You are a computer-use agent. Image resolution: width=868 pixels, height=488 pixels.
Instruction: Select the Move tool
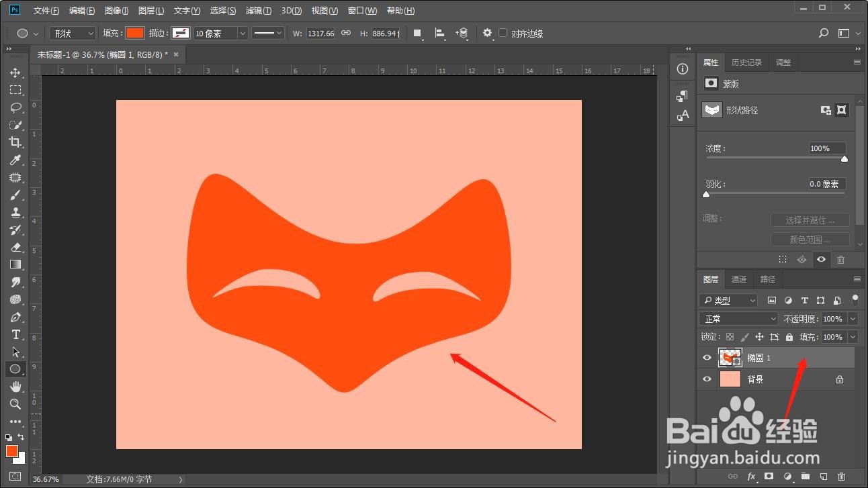15,72
